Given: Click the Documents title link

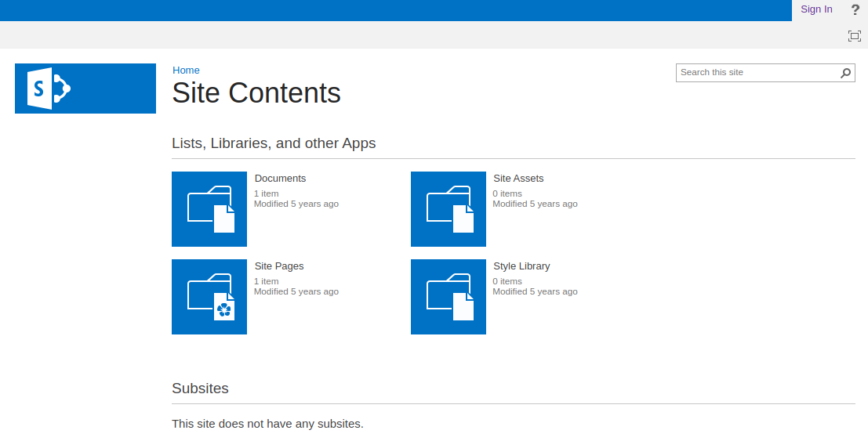Looking at the screenshot, I should [x=280, y=179].
